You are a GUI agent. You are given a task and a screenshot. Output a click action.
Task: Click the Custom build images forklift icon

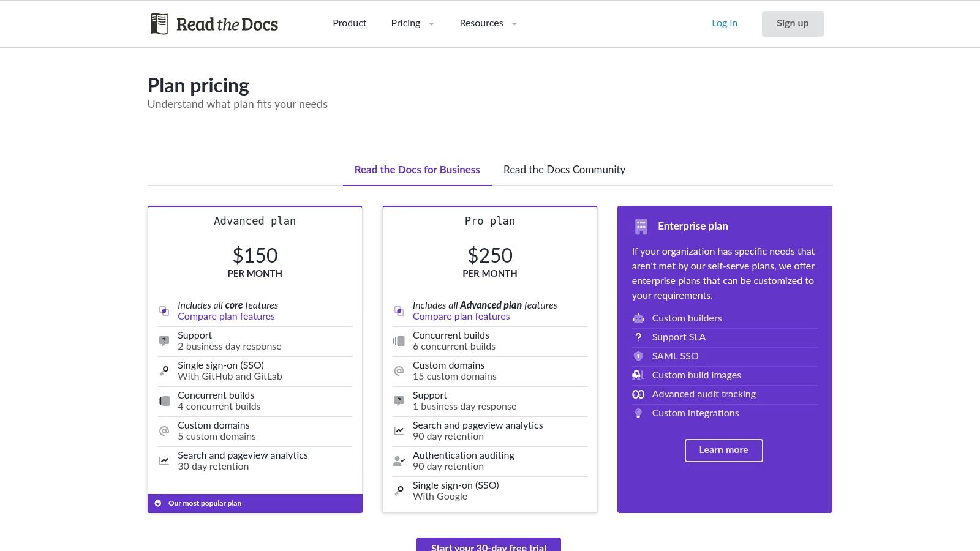pyautogui.click(x=638, y=375)
